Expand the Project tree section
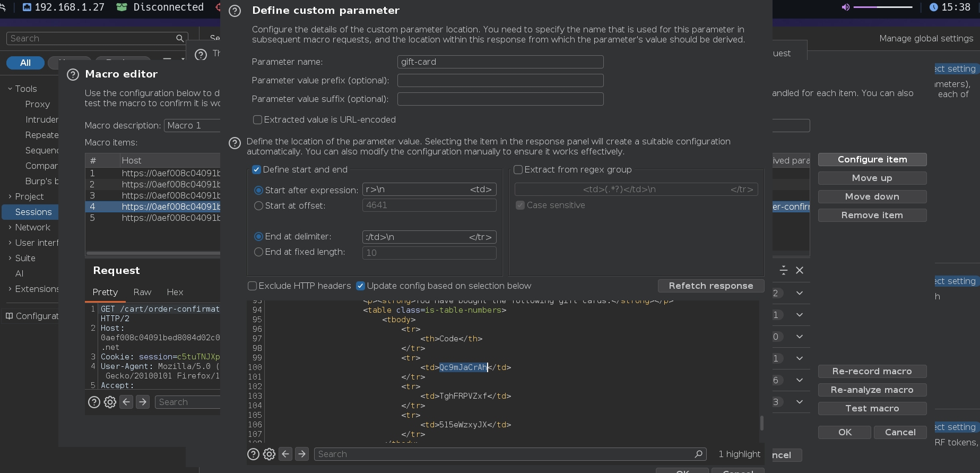This screenshot has height=473, width=980. point(10,196)
